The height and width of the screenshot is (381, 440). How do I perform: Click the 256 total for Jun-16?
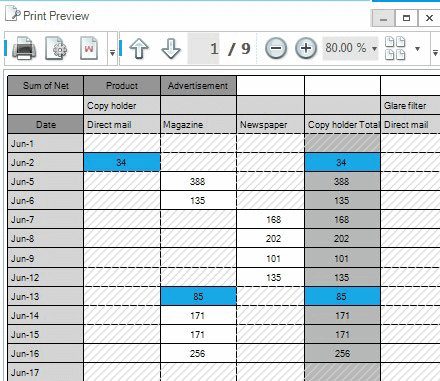pos(342,353)
